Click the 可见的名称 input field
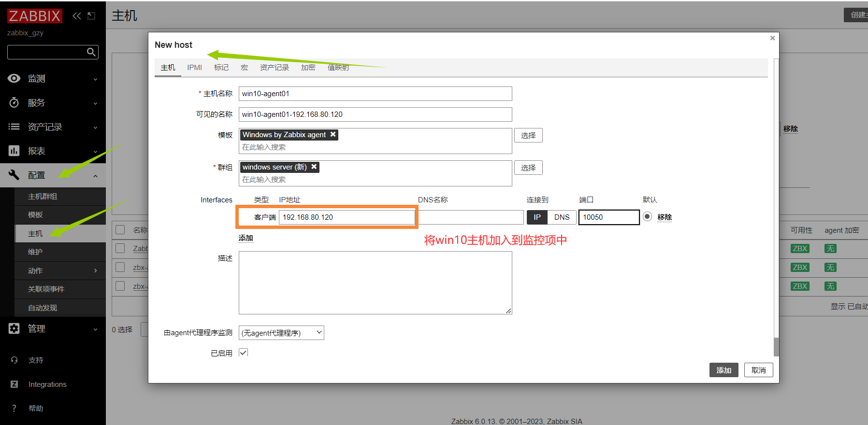Screen dimensions: 868x425 (375, 114)
